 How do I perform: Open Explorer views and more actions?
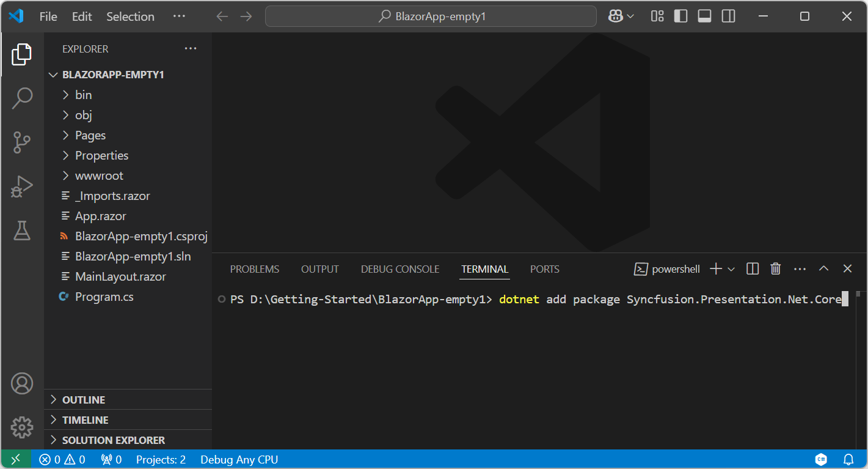click(x=191, y=49)
